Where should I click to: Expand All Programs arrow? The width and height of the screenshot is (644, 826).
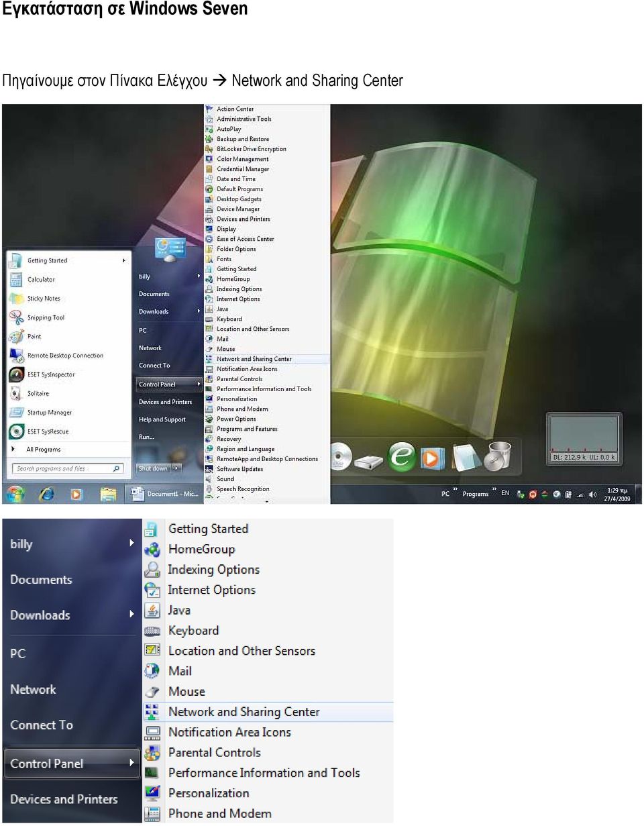13,450
